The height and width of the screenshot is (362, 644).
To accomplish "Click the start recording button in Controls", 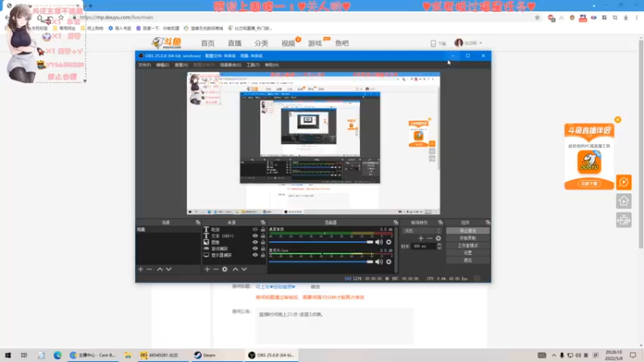I will point(468,238).
